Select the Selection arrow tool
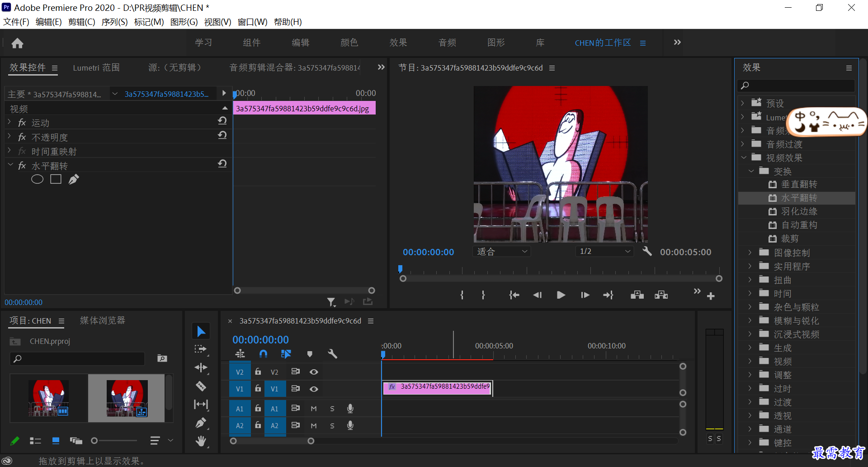868x467 pixels. (201, 331)
